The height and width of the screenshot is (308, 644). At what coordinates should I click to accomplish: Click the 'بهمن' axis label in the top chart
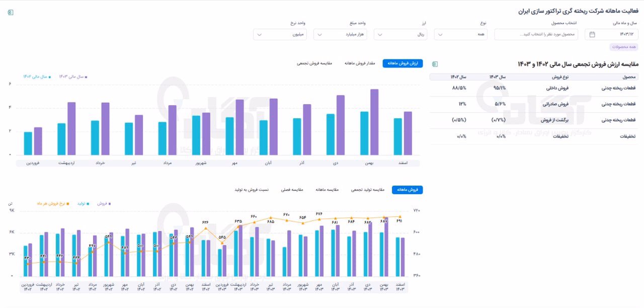pyautogui.click(x=369, y=163)
